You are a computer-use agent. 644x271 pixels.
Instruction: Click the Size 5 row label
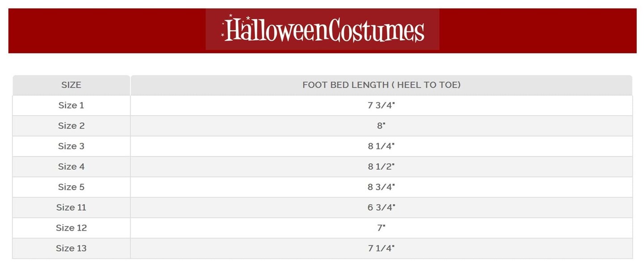[71, 187]
